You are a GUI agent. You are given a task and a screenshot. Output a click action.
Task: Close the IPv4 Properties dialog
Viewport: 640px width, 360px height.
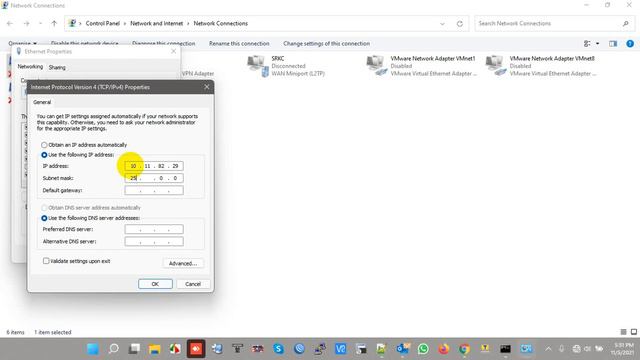[x=207, y=87]
